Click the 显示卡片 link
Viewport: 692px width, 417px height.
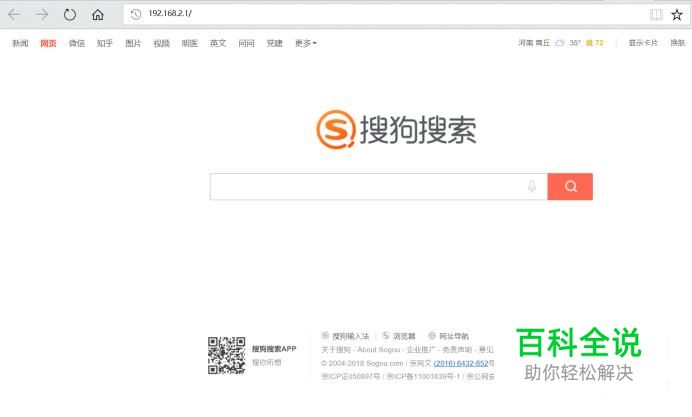point(643,43)
